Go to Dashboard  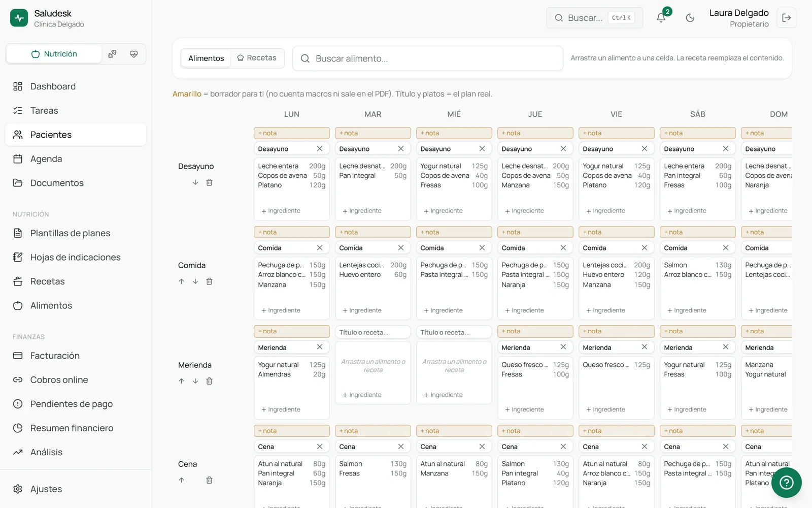[x=76, y=86]
